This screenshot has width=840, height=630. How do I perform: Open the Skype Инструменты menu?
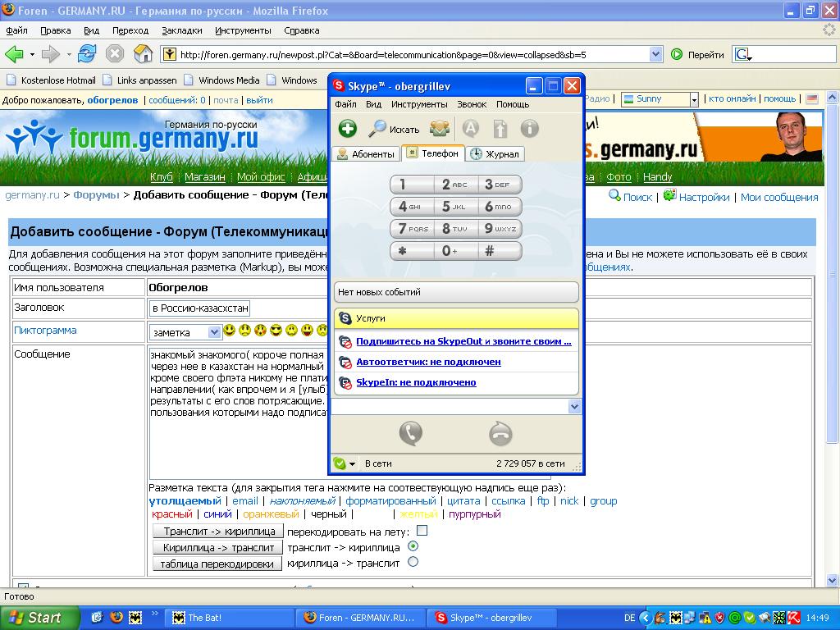tap(419, 104)
